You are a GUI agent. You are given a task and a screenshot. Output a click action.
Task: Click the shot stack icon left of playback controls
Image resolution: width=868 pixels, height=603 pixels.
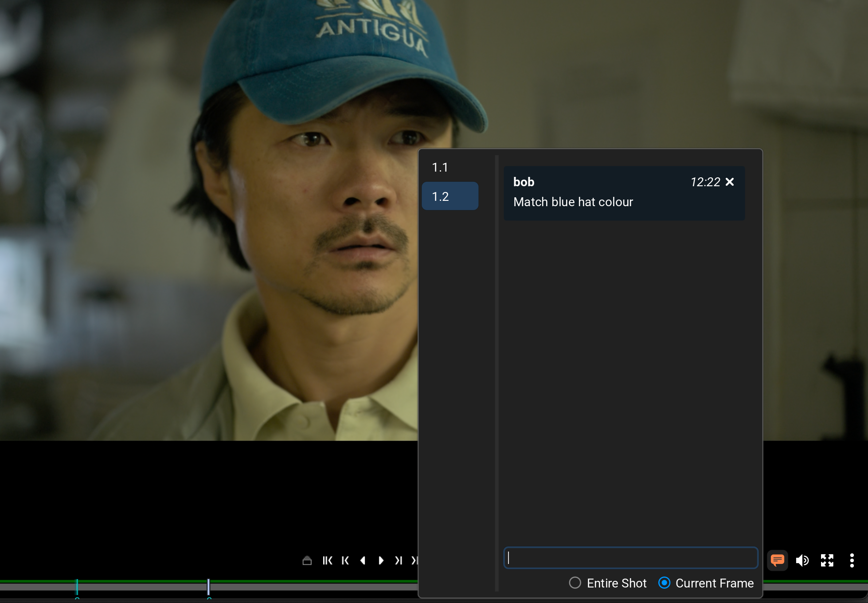pyautogui.click(x=307, y=561)
